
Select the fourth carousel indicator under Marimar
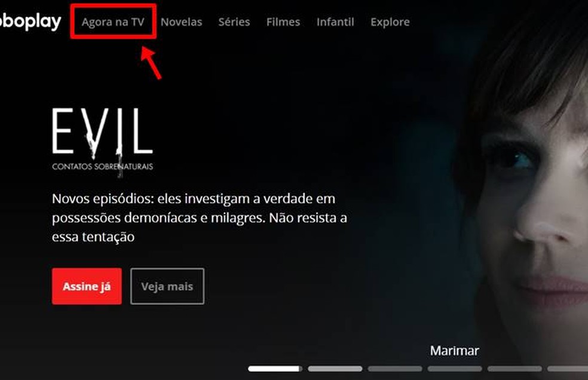click(x=455, y=369)
